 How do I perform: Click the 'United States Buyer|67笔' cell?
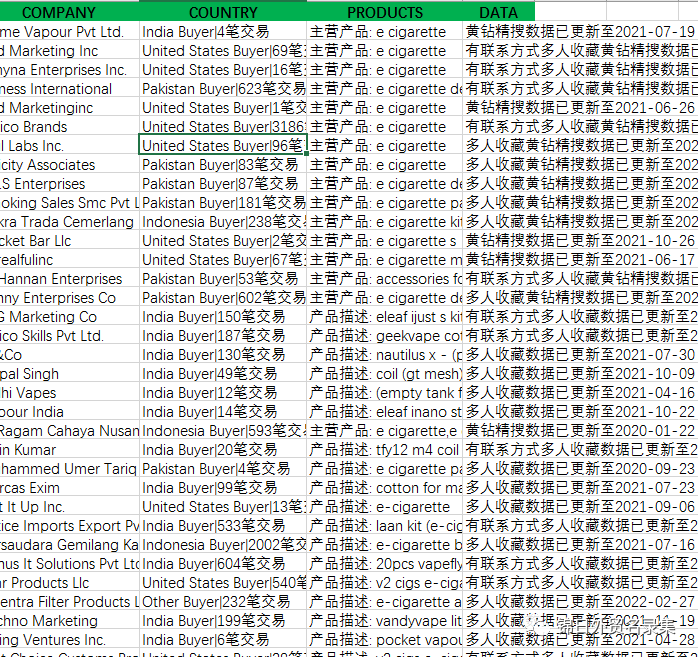click(x=223, y=260)
